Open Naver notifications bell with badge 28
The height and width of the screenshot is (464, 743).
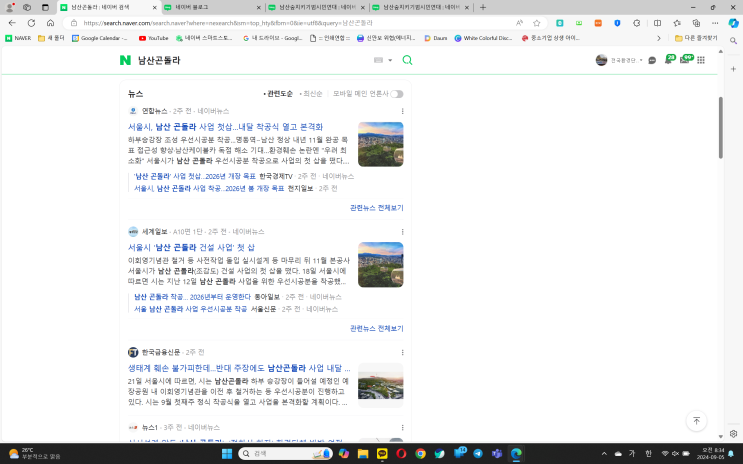669,60
